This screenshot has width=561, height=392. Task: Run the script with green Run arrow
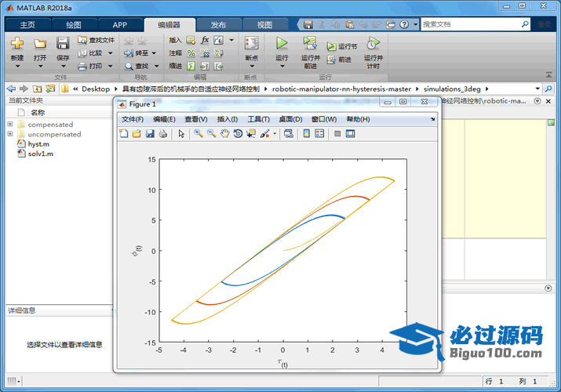click(x=282, y=43)
